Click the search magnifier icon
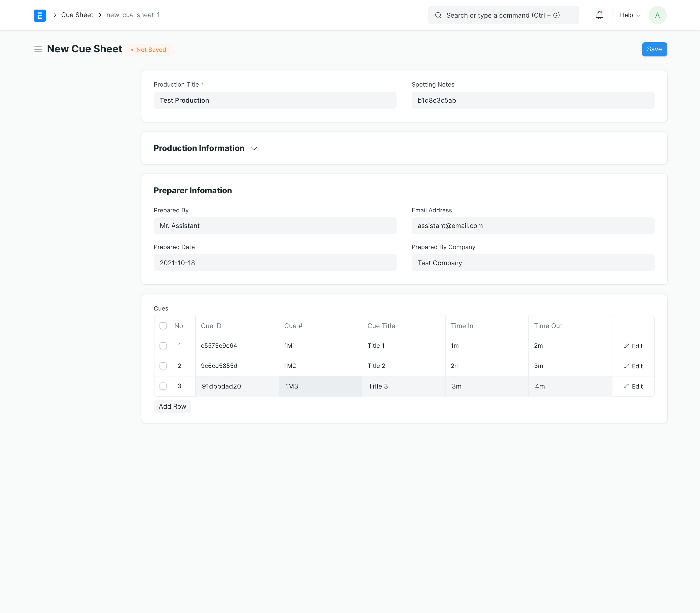This screenshot has height=613, width=700. point(438,15)
